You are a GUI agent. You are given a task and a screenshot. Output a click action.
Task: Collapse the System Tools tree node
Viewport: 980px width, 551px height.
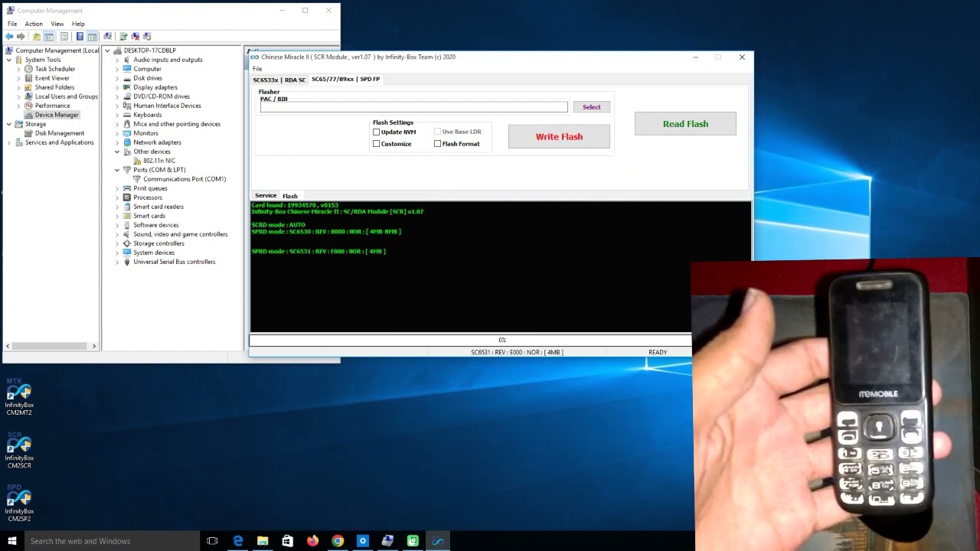click(9, 60)
